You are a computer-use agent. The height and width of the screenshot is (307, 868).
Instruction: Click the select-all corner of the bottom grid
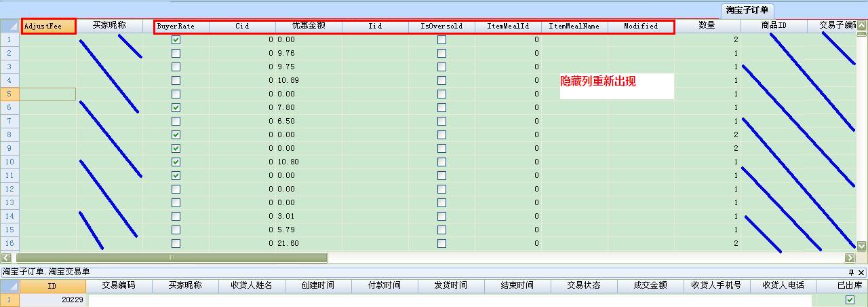pos(10,286)
